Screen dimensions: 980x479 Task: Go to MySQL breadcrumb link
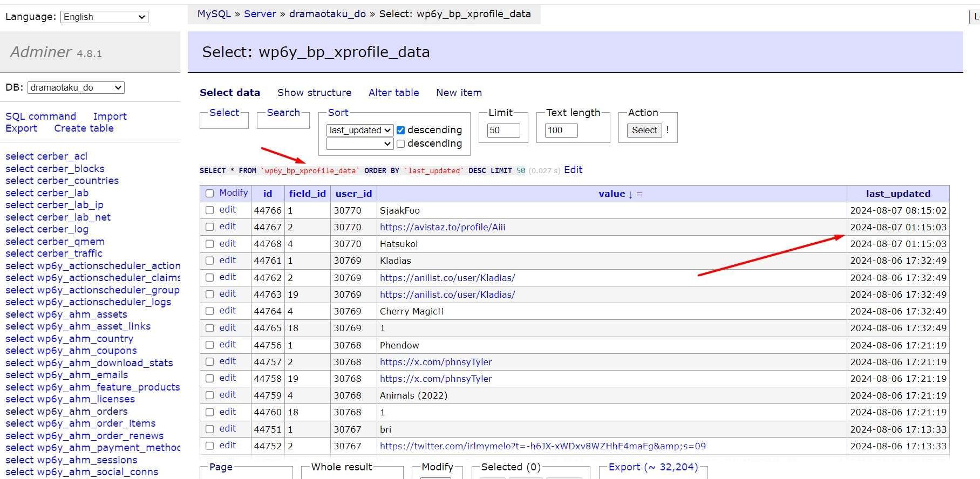(x=214, y=14)
